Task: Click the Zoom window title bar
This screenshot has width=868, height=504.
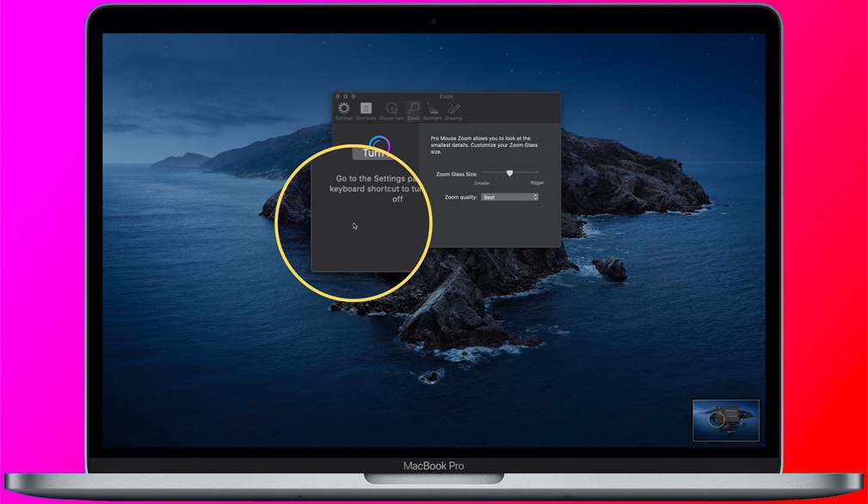Action: (446, 96)
